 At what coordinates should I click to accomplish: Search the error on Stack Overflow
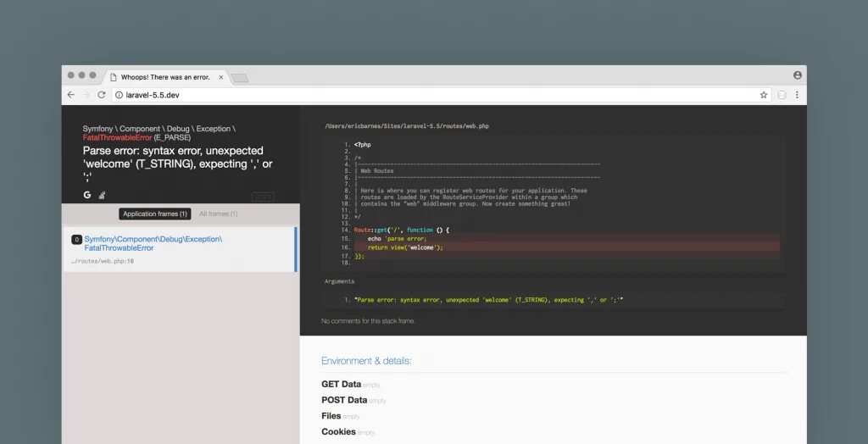coord(102,195)
